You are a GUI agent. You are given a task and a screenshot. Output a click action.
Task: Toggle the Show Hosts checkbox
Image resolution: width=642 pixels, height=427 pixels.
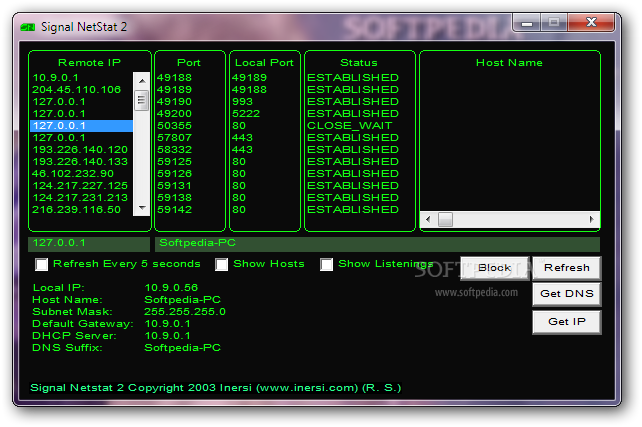click(222, 264)
